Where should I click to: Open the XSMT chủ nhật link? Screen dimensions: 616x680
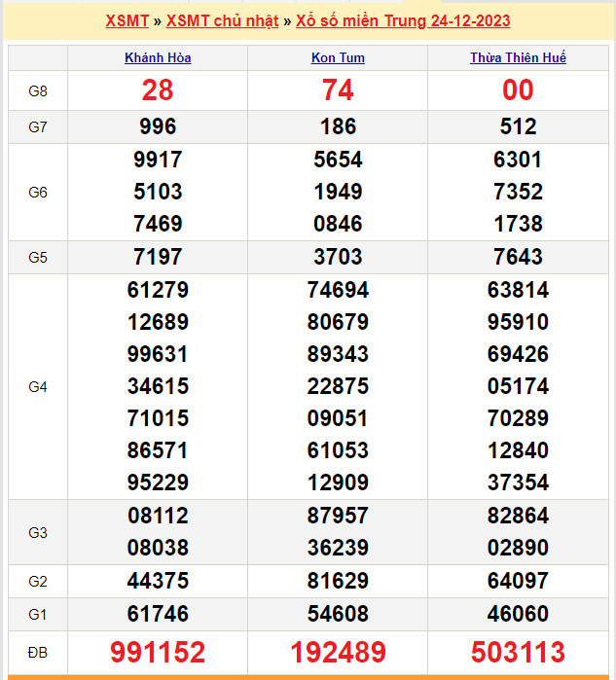pyautogui.click(x=222, y=21)
